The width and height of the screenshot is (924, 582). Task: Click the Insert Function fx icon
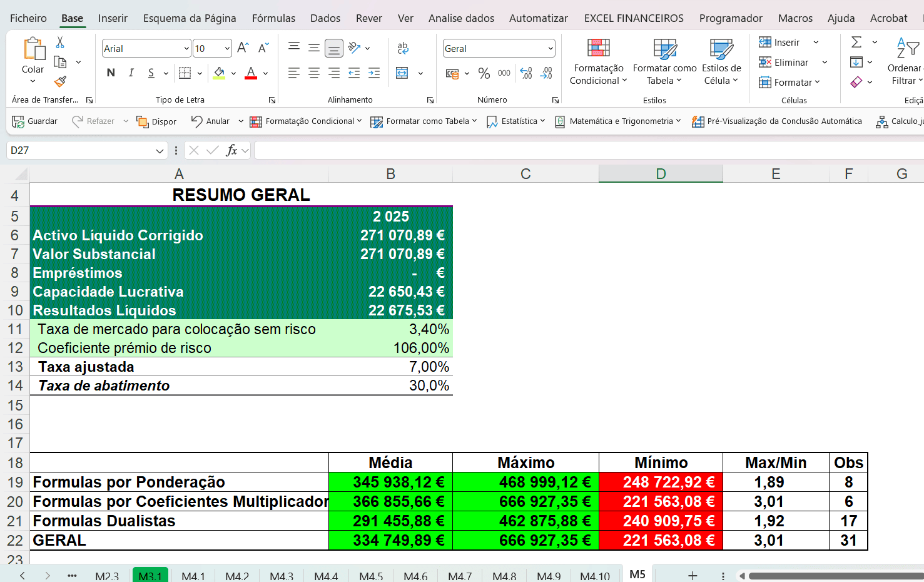(231, 150)
